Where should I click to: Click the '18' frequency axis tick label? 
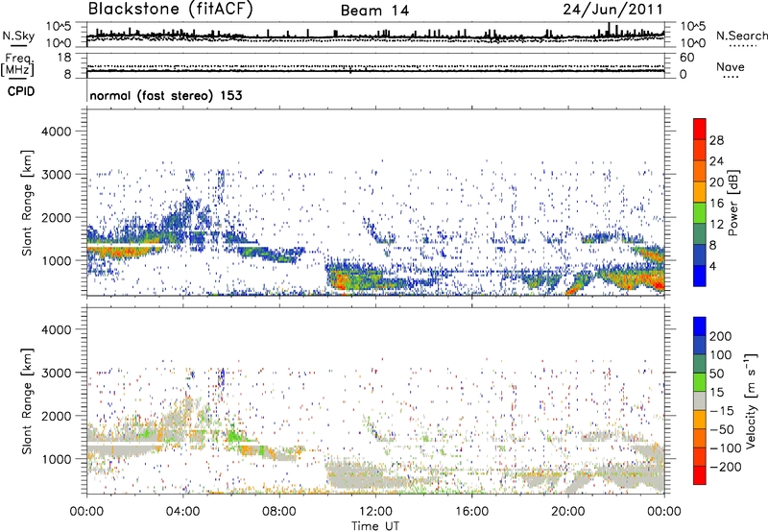click(64, 58)
